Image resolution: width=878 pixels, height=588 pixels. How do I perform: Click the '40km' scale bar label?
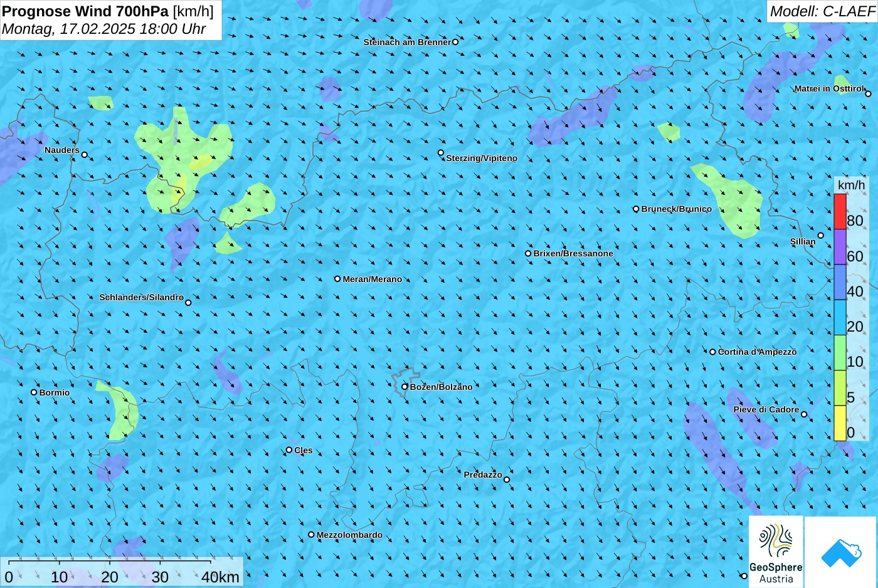(x=220, y=577)
